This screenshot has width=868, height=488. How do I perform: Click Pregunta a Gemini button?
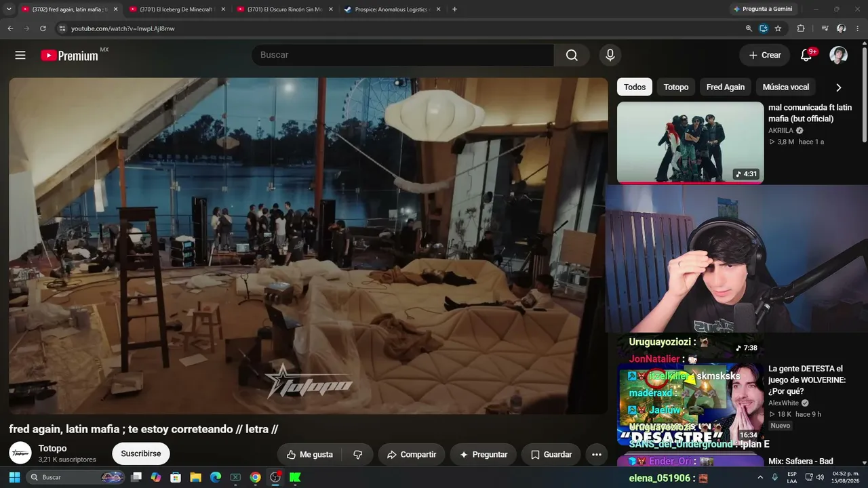coord(763,9)
